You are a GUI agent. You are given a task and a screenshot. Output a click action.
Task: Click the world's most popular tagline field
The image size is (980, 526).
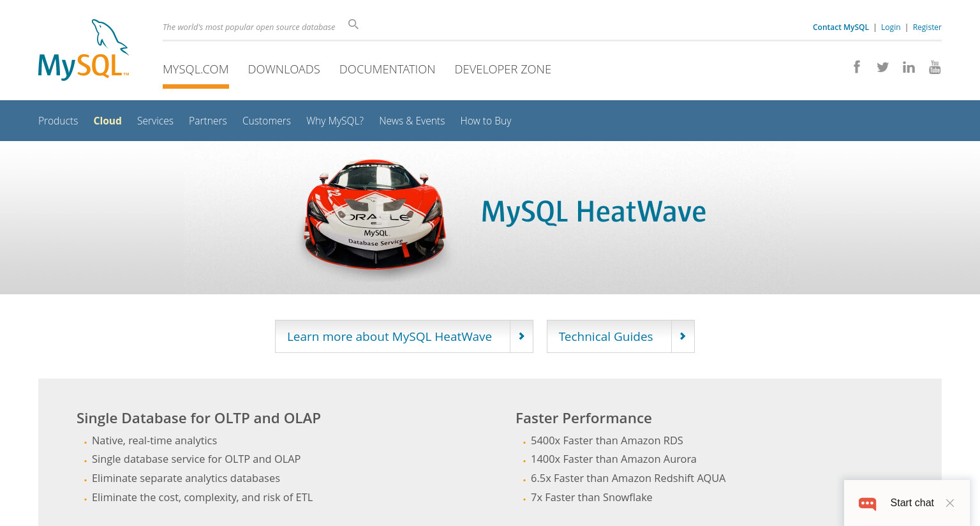(249, 27)
